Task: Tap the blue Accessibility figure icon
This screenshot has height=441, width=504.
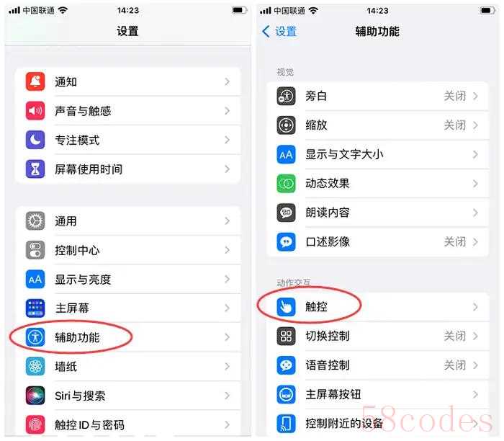Action: 35,337
